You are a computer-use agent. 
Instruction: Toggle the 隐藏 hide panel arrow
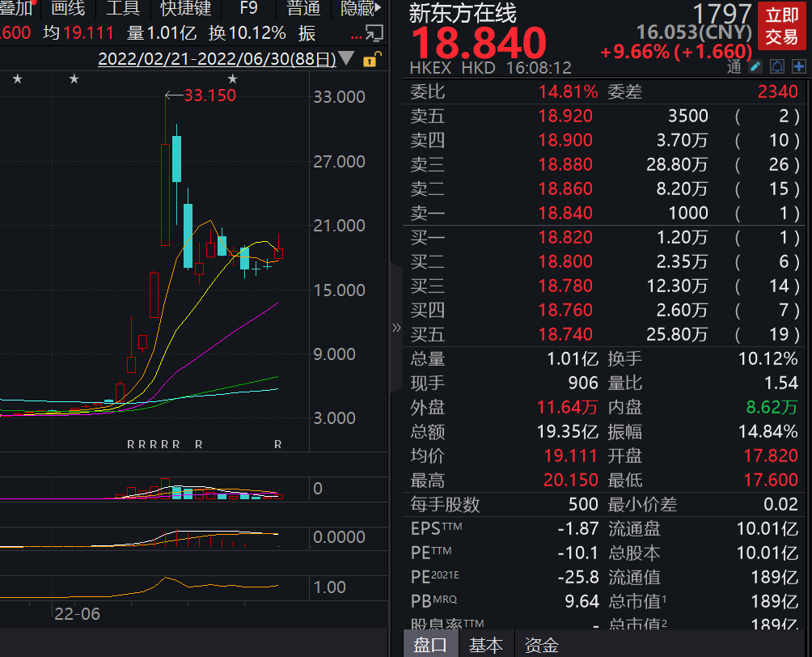tap(361, 8)
